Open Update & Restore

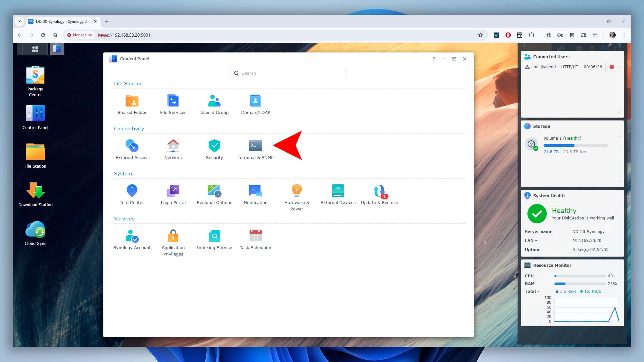(379, 195)
